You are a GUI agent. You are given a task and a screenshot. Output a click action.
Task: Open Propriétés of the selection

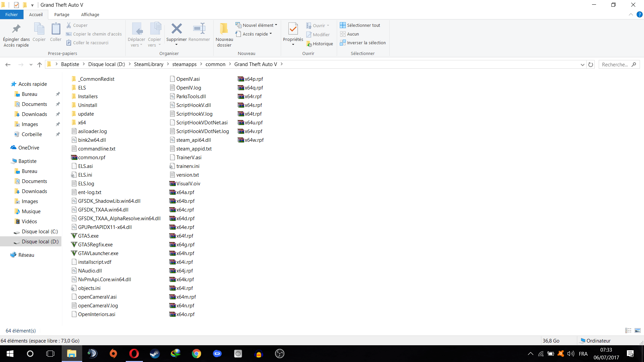293,35
